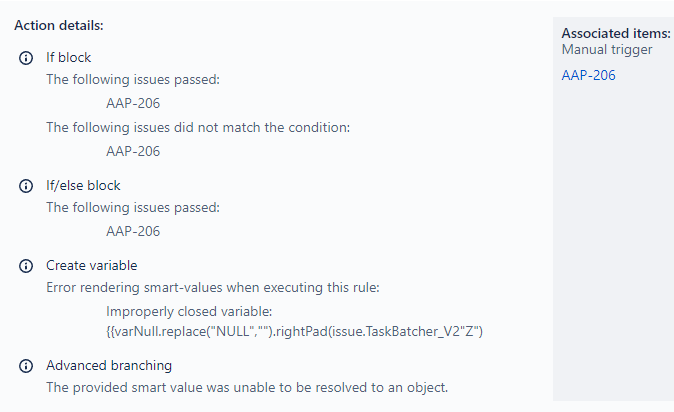The height and width of the screenshot is (412, 674).
Task: Click AAP-206 under If/else block passed issues
Action: pyautogui.click(x=133, y=231)
